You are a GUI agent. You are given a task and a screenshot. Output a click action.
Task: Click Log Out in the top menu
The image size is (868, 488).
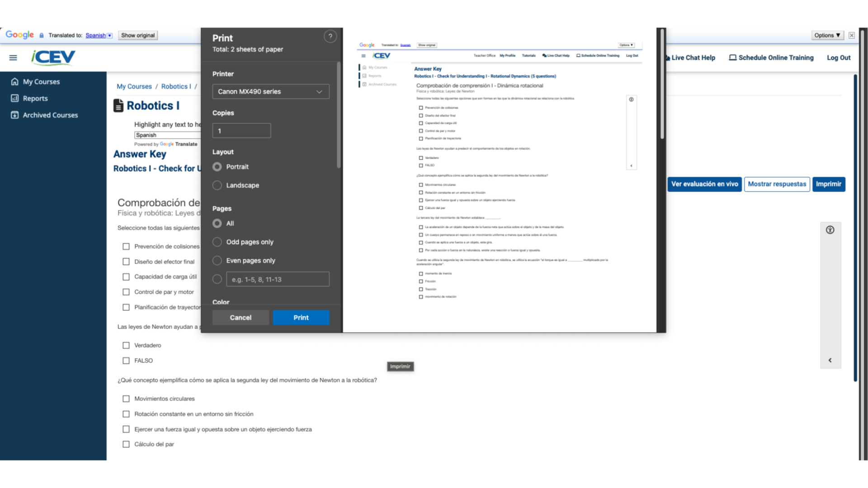pyautogui.click(x=839, y=57)
